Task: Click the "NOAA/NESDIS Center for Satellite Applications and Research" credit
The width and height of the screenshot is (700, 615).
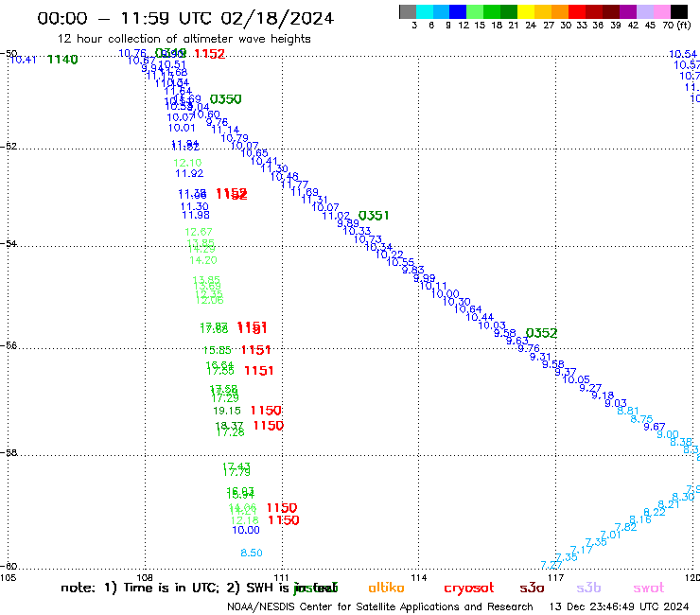Action: click(x=380, y=606)
